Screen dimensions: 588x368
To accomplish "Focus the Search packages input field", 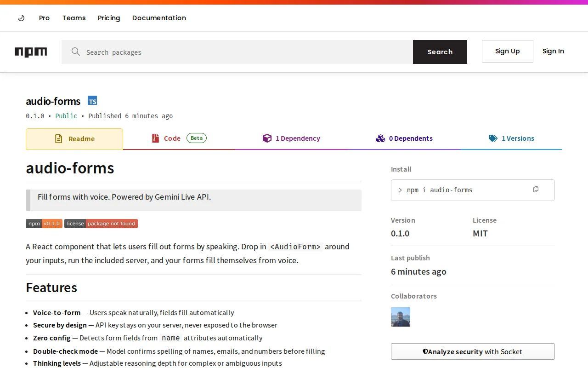I will pos(237,52).
